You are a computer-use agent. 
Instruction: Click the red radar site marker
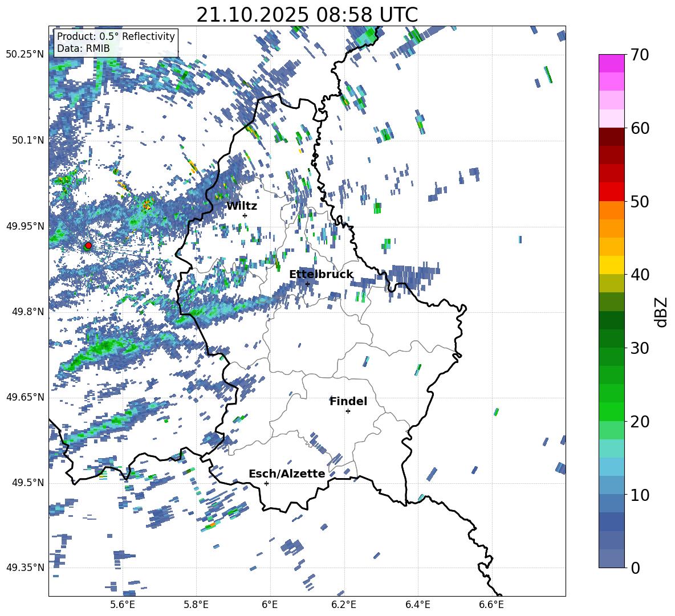(x=88, y=246)
